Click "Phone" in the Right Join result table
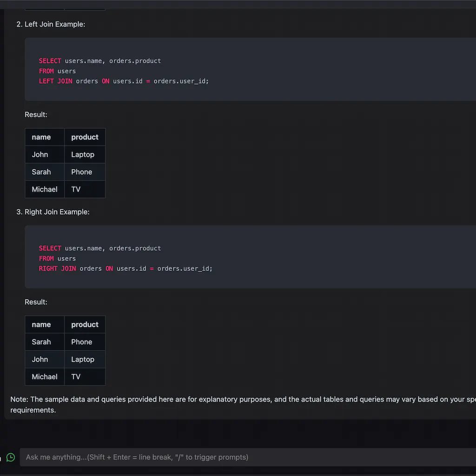 point(82,342)
